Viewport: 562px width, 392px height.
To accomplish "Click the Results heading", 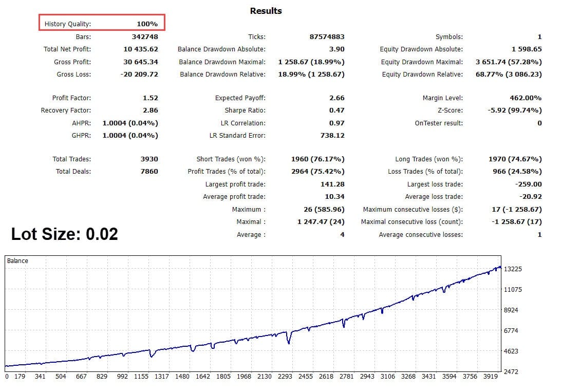I will coord(265,10).
